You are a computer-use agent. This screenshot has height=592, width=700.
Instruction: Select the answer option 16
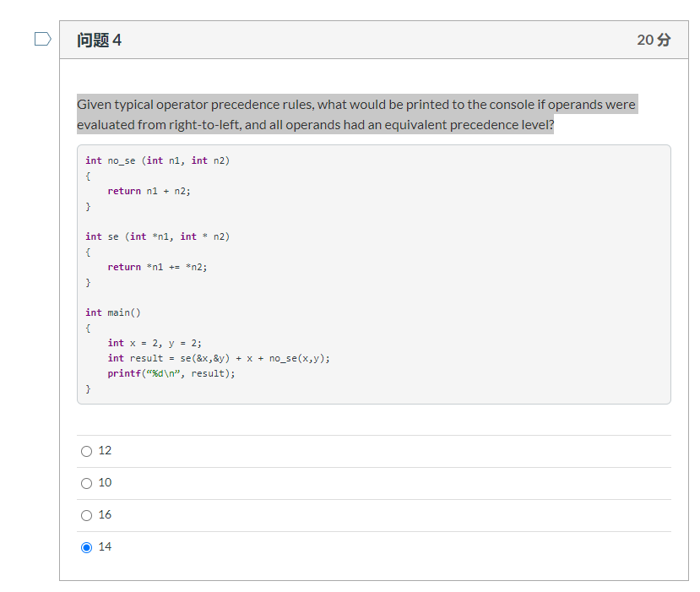[86, 515]
